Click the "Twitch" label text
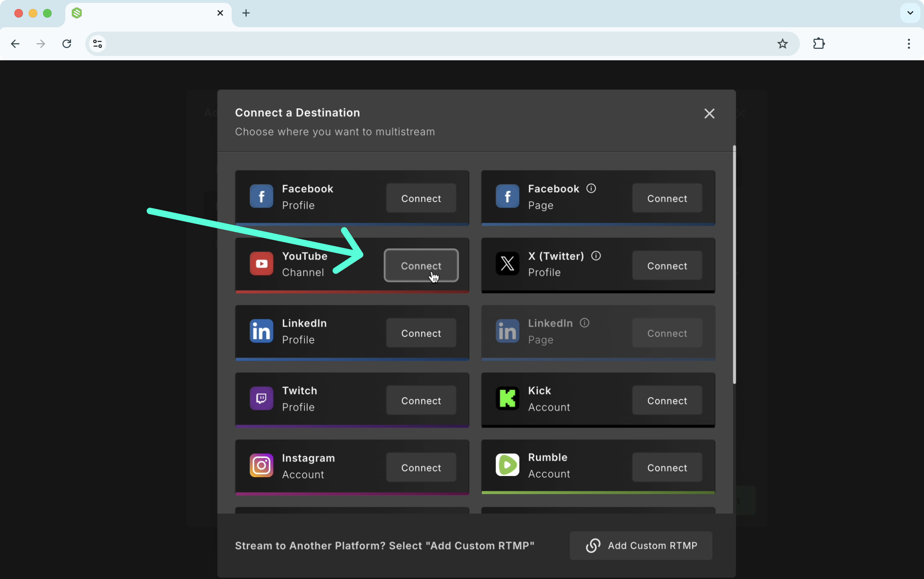This screenshot has width=924, height=579. click(x=300, y=391)
